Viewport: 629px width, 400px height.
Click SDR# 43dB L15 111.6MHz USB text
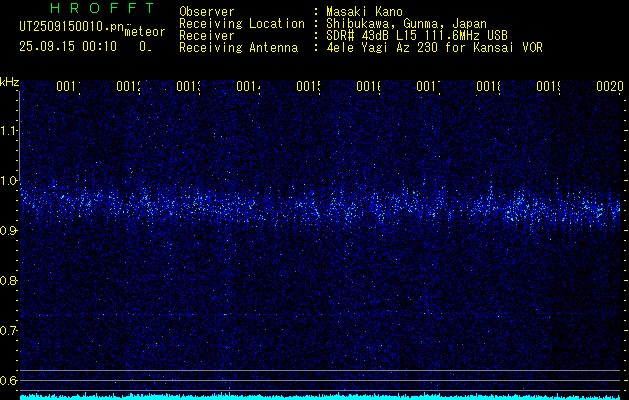(x=417, y=36)
